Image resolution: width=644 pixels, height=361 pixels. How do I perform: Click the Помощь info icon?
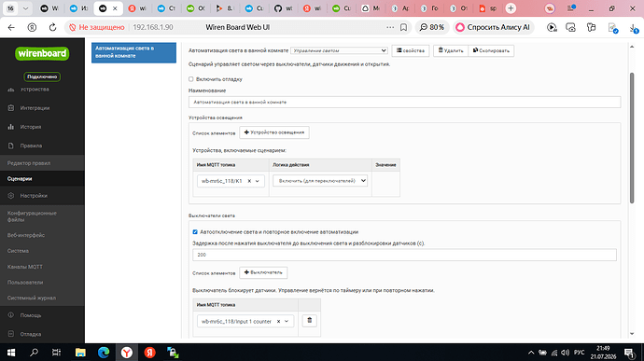[x=11, y=315]
